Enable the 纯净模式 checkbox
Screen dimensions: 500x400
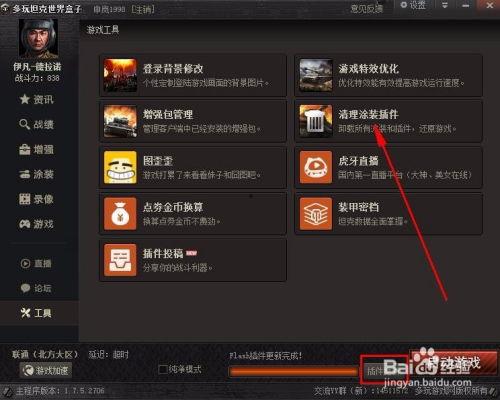click(163, 369)
